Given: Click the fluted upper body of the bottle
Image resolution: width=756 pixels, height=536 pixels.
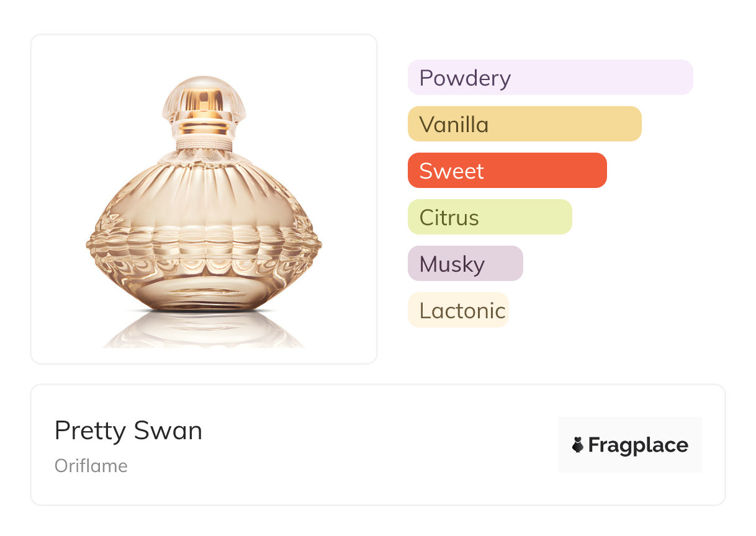Looking at the screenshot, I should pos(204,192).
